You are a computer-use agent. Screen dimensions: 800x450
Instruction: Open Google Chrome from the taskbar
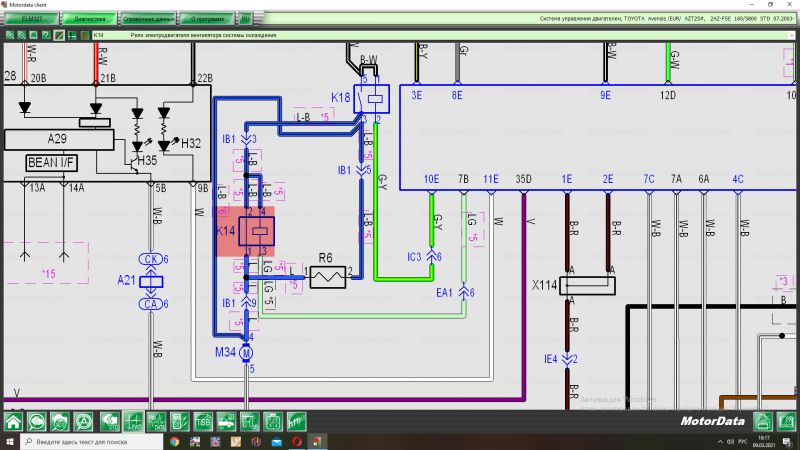click(x=174, y=441)
